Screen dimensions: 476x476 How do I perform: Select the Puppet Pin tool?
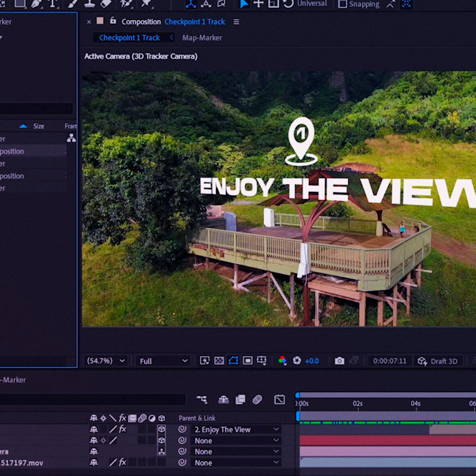146,4
